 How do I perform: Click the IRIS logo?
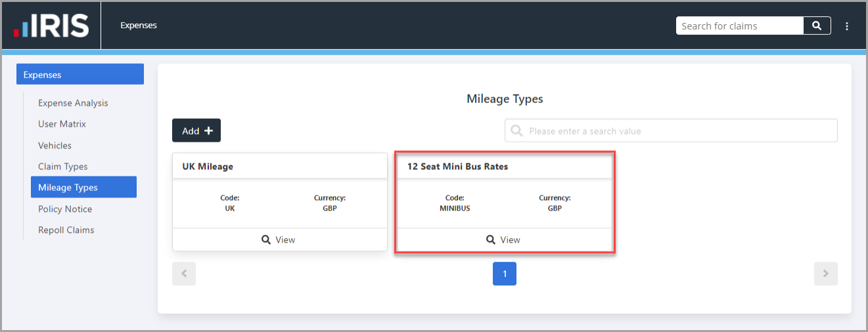click(x=51, y=26)
